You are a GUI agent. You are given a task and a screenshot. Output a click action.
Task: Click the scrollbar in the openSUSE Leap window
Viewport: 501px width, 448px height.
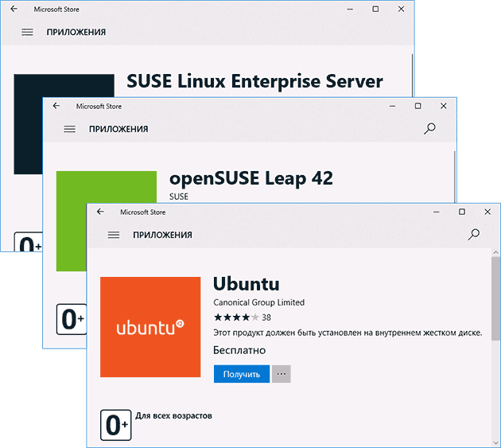pos(454,177)
